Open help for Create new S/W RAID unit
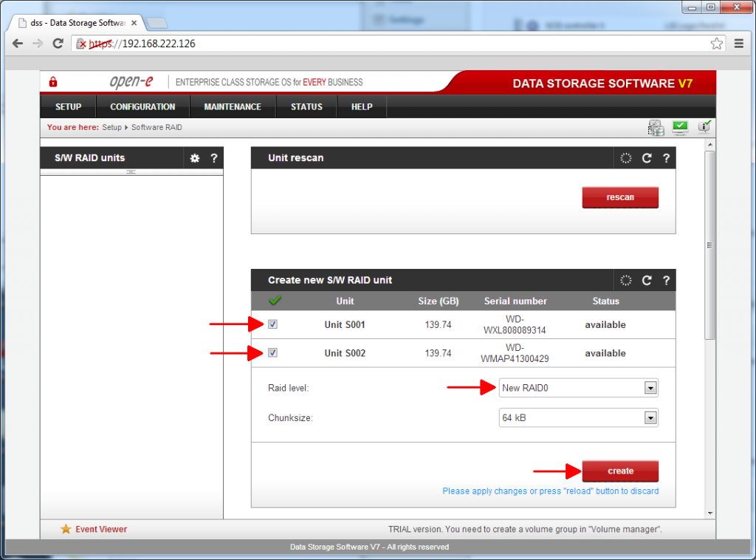The image size is (756, 560). click(x=665, y=280)
